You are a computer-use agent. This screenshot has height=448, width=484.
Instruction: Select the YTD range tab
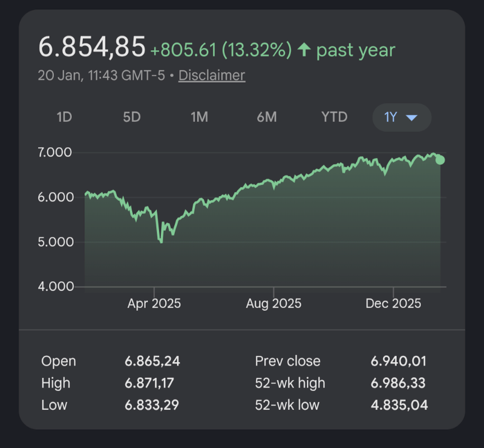coord(335,117)
